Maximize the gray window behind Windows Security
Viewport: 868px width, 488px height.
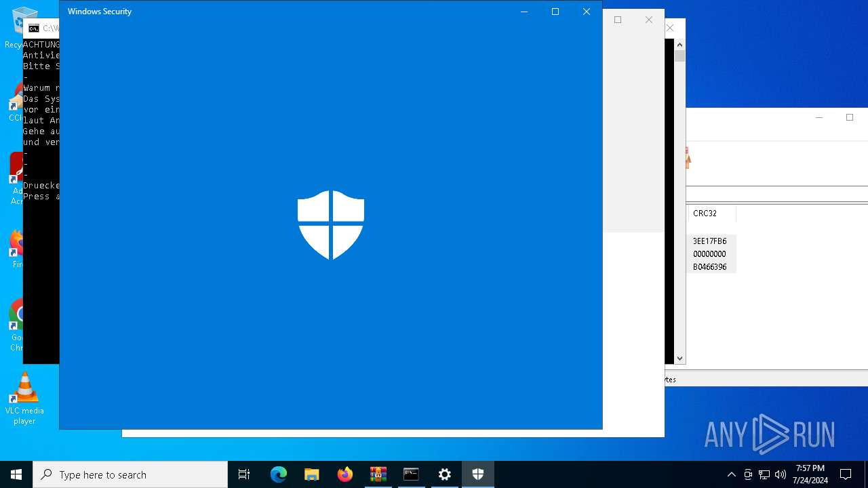pyautogui.click(x=618, y=20)
